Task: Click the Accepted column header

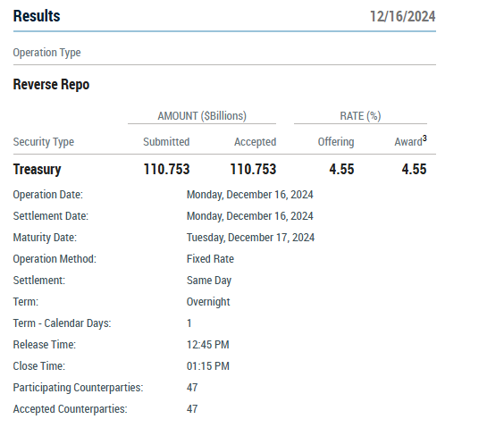Action: 256,142
